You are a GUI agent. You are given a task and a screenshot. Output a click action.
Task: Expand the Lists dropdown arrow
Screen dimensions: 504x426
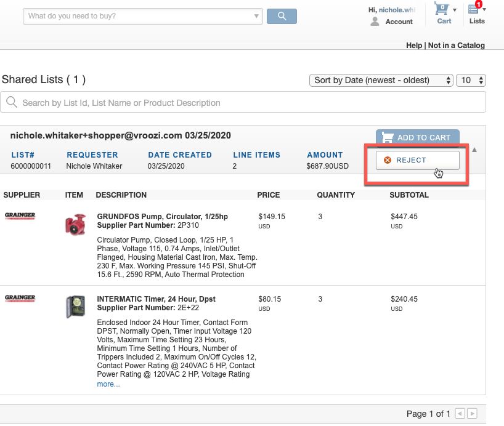[x=484, y=10]
